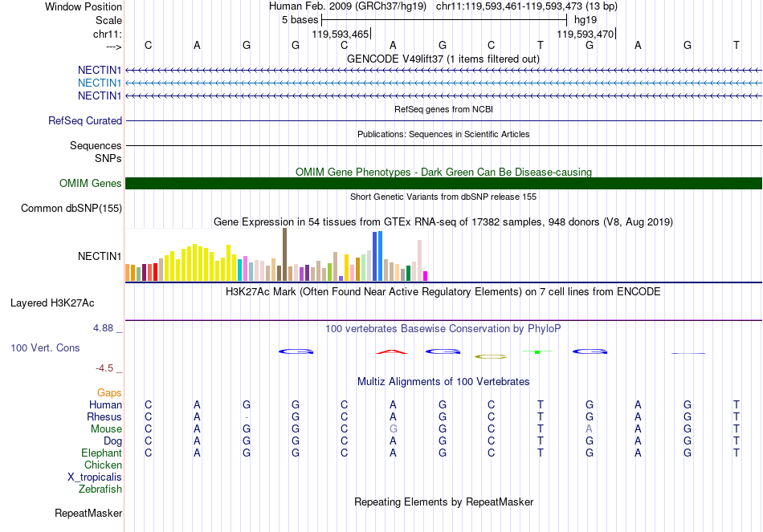763x532 pixels.
Task: Click the 119,593,465 position marker
Action: (x=341, y=35)
